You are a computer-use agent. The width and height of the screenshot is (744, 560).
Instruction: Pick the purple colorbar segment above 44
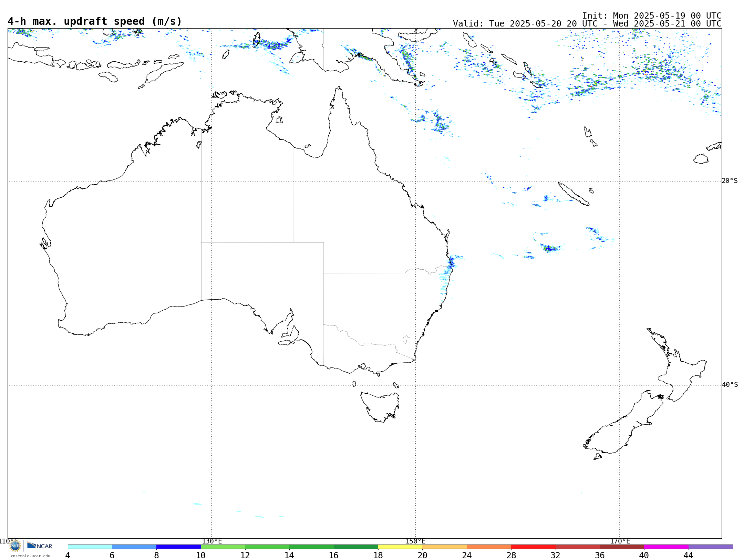[x=711, y=547]
